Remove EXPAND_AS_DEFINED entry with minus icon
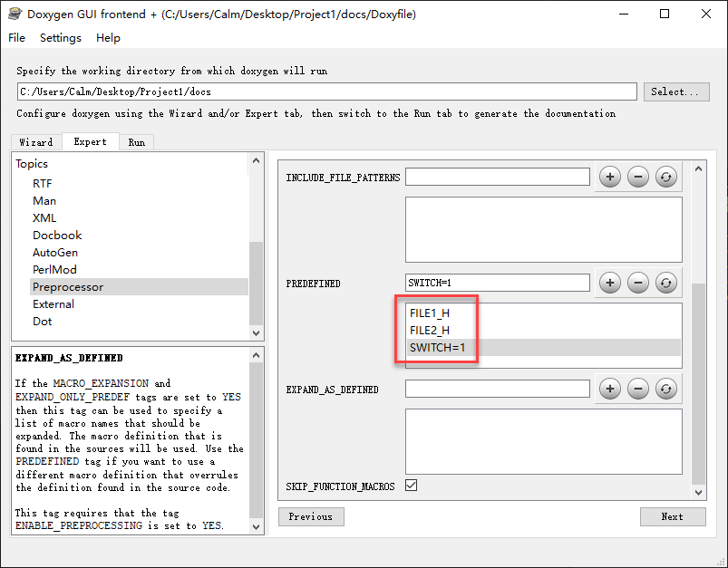 point(638,389)
